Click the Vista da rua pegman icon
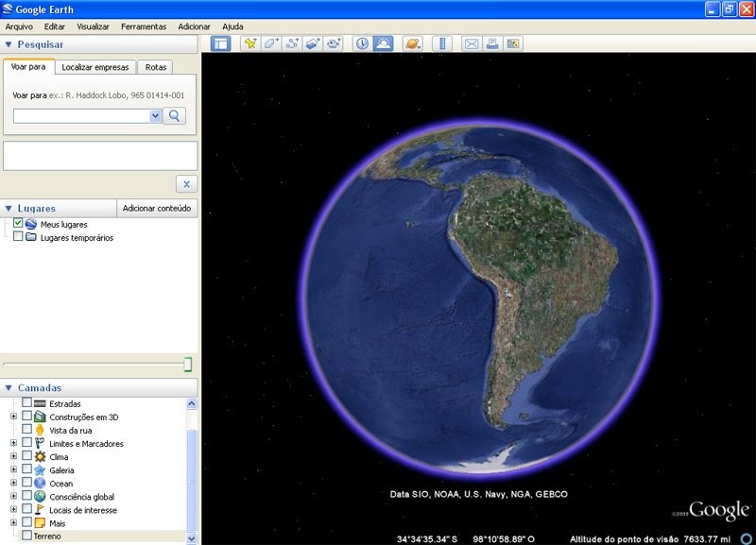The image size is (756, 545). pos(40,430)
